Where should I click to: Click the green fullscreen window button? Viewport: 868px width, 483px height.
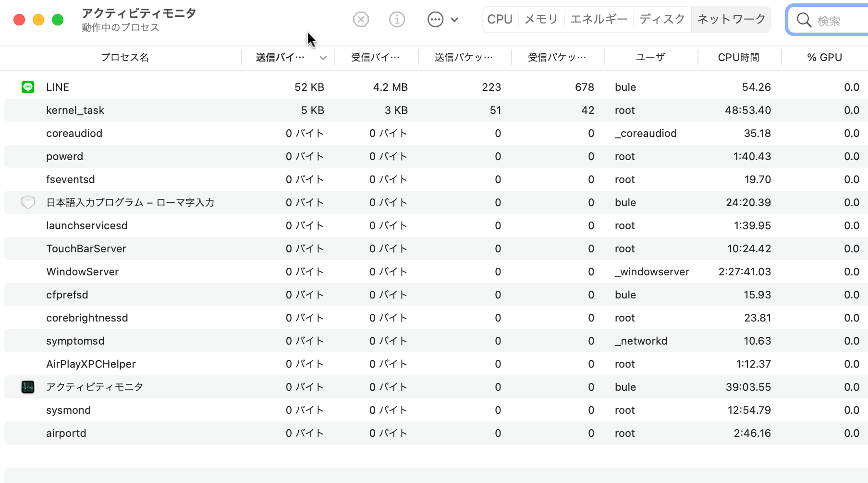[x=58, y=20]
